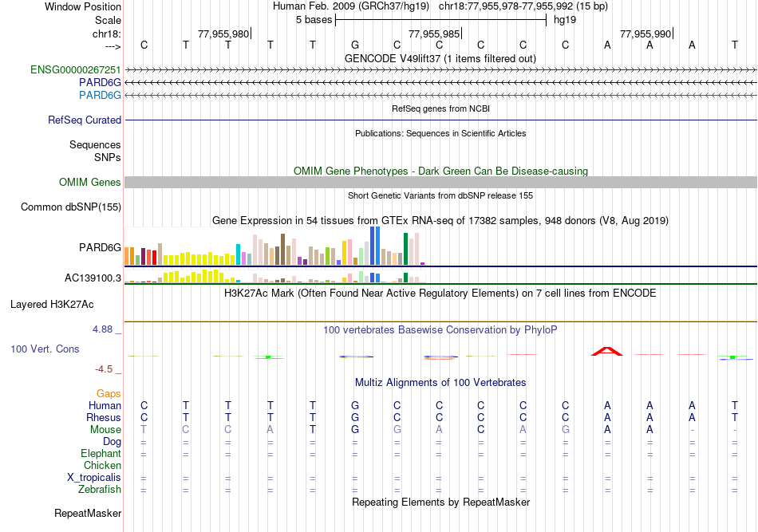Click the OMIM Genes track label
The image size is (758, 532).
90,182
